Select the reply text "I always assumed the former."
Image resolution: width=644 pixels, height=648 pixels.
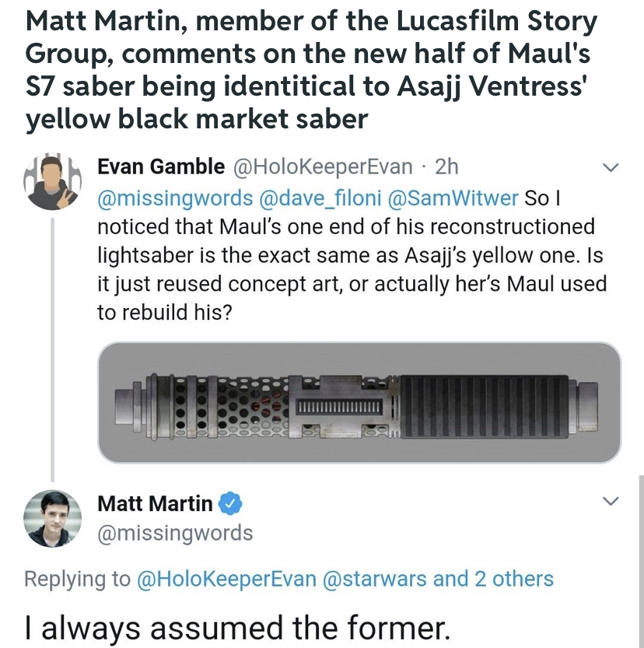[237, 627]
